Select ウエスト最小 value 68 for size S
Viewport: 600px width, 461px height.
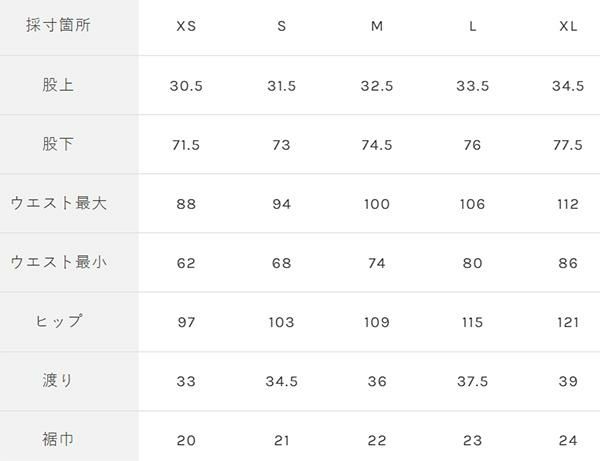[281, 263]
